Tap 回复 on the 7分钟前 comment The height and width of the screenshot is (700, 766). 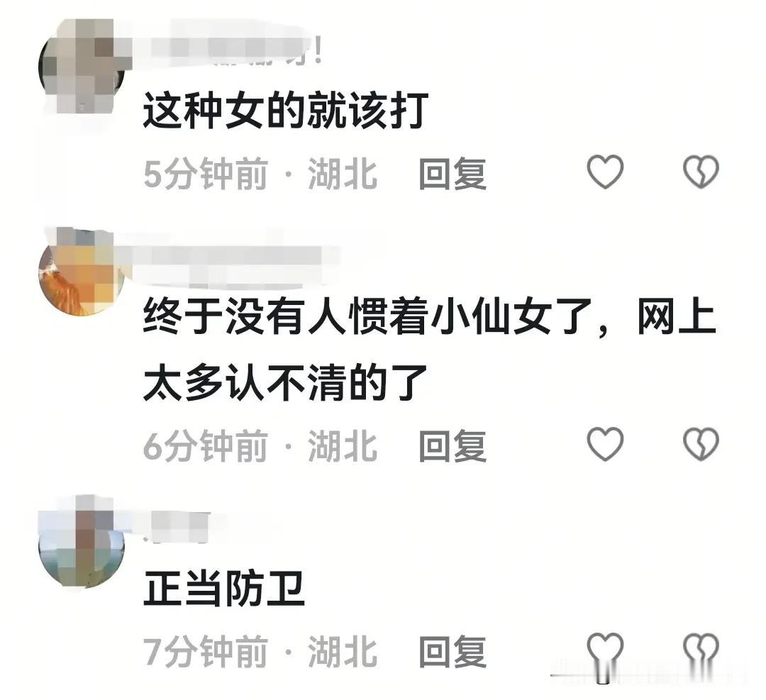[453, 651]
